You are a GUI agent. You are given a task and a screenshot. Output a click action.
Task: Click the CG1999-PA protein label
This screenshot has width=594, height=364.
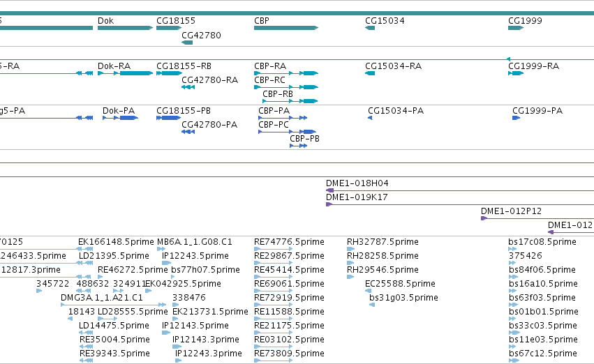click(537, 110)
